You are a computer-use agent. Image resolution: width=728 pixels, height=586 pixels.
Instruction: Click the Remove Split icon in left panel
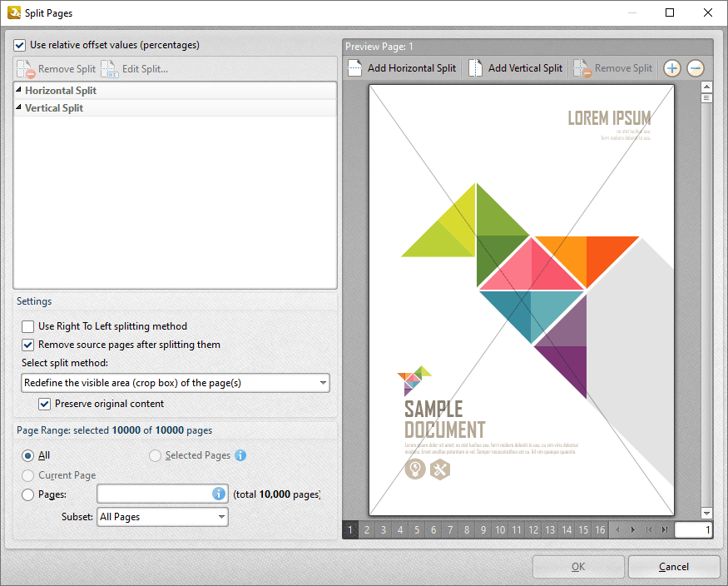[x=26, y=69]
